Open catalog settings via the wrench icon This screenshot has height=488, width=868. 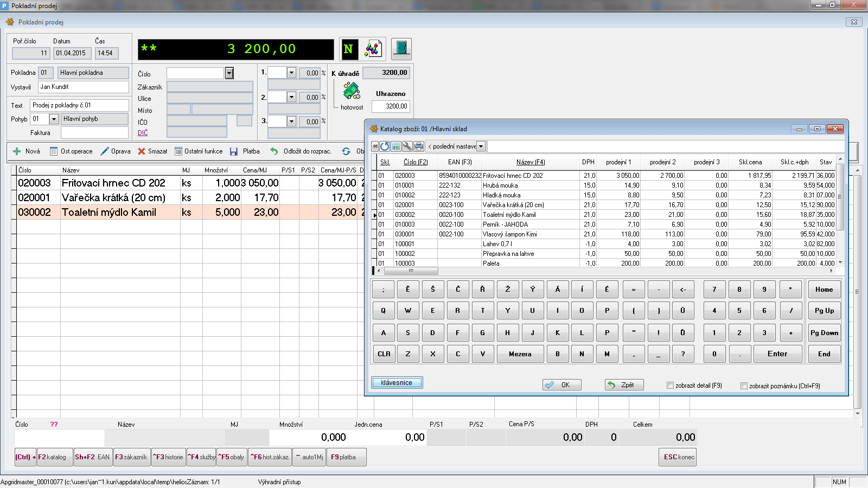tap(407, 146)
